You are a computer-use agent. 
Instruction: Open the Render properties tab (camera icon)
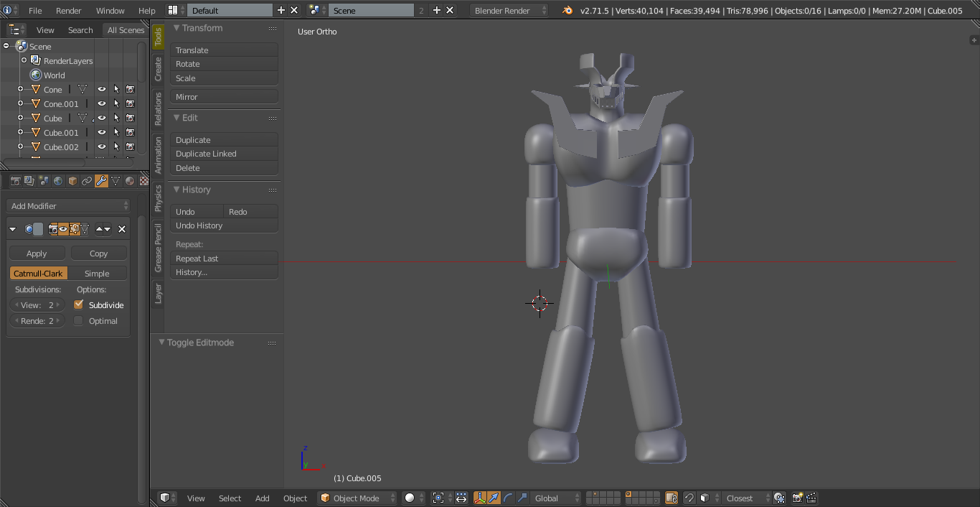(15, 181)
